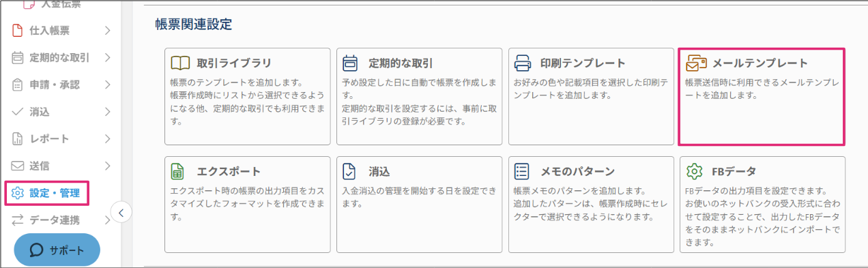This screenshot has height=268, width=868.
Task: Click the 帳票関連設定 section heading
Action: click(194, 25)
